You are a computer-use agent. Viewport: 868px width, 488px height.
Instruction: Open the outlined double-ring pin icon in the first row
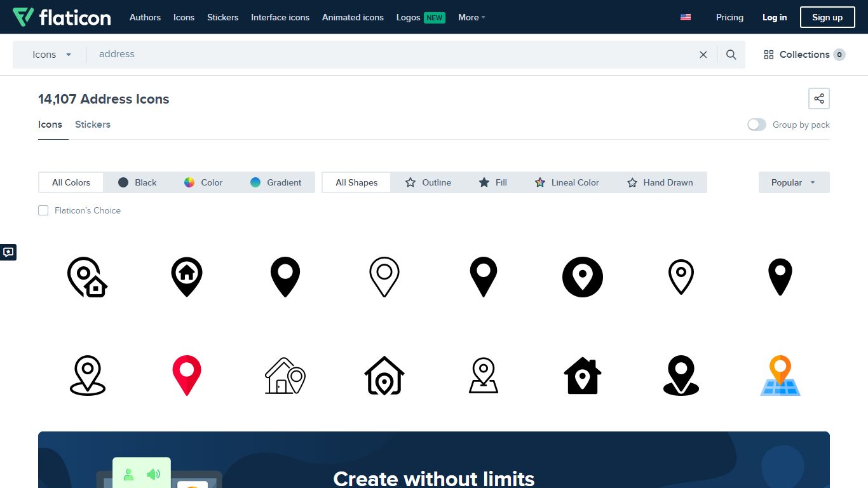[x=384, y=277]
